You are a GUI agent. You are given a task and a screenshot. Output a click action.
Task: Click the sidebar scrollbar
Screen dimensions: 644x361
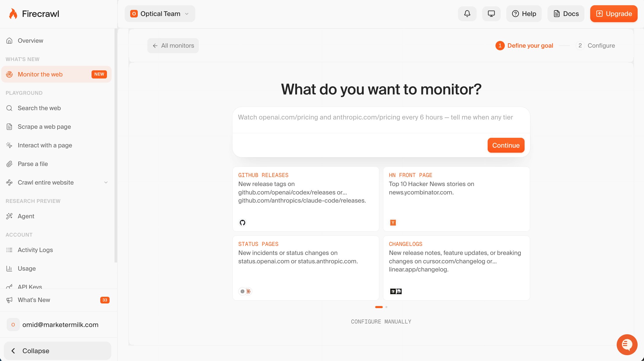[116, 145]
